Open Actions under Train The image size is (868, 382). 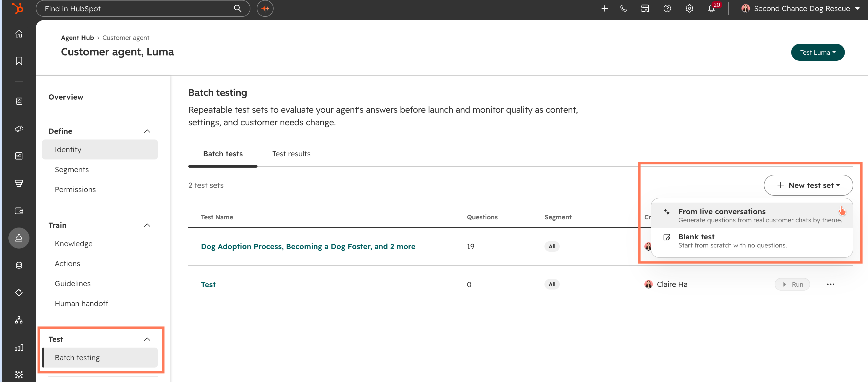tap(100, 264)
